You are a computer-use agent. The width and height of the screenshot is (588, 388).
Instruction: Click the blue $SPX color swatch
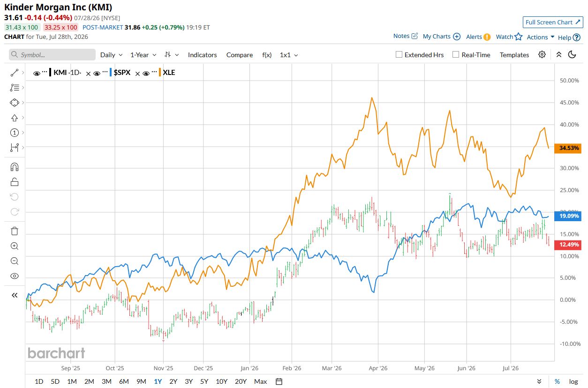(111, 73)
